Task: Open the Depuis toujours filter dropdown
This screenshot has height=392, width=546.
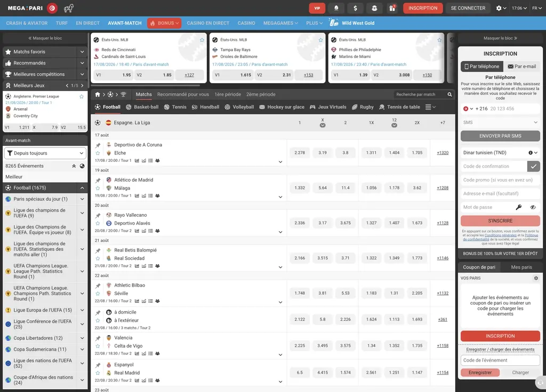Action: pos(45,153)
